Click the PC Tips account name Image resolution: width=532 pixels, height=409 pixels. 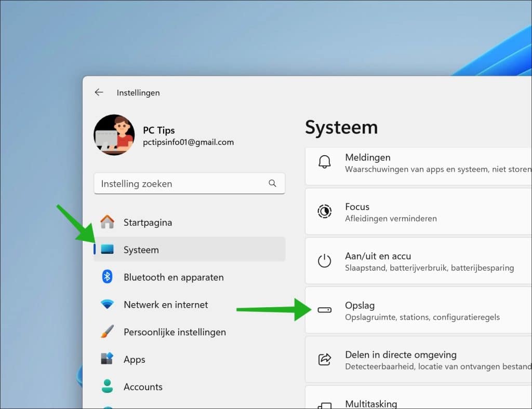point(159,130)
